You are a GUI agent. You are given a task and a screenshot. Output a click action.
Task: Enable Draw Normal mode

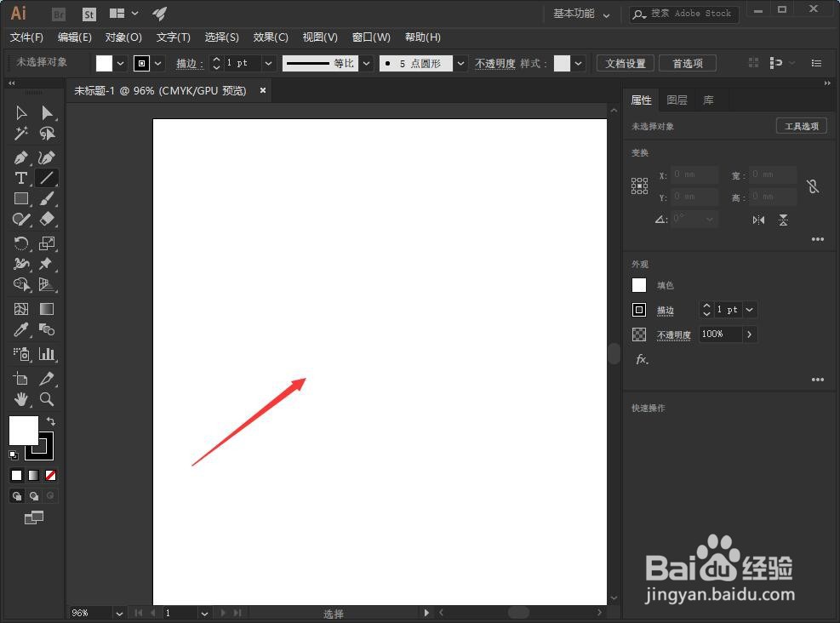[17, 496]
